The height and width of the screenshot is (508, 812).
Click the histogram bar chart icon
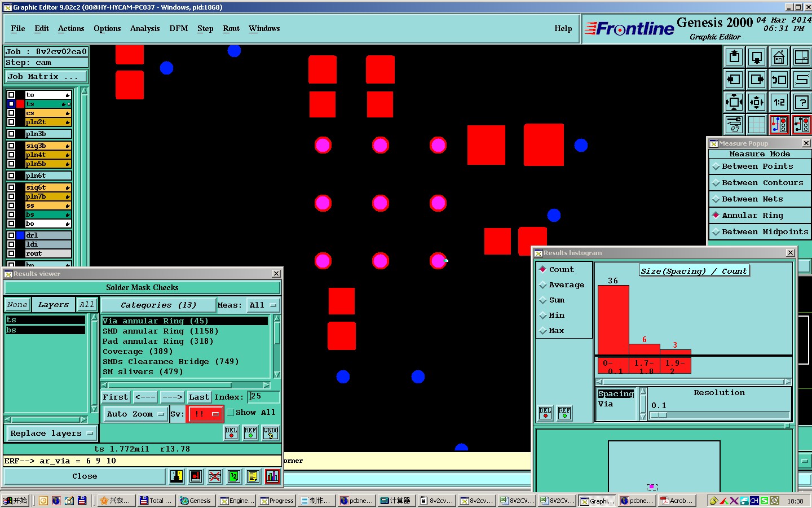[x=272, y=476]
